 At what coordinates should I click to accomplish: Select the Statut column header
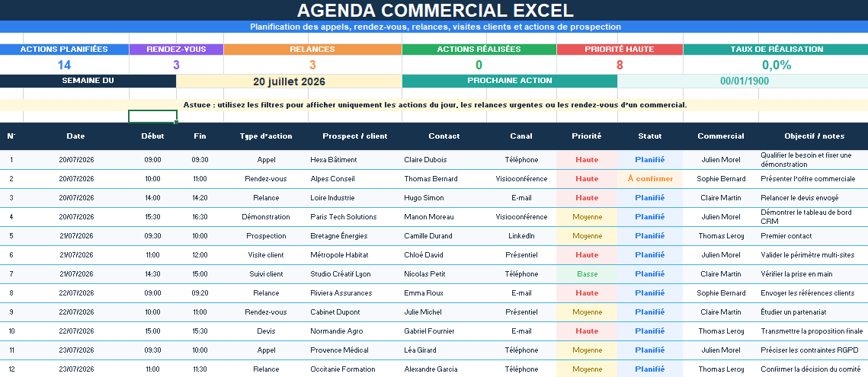point(649,136)
